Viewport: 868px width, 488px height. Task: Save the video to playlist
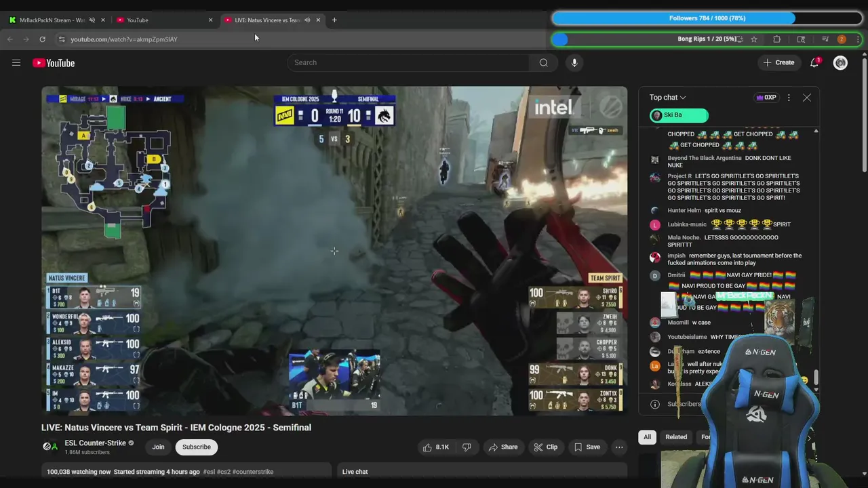[x=587, y=447]
